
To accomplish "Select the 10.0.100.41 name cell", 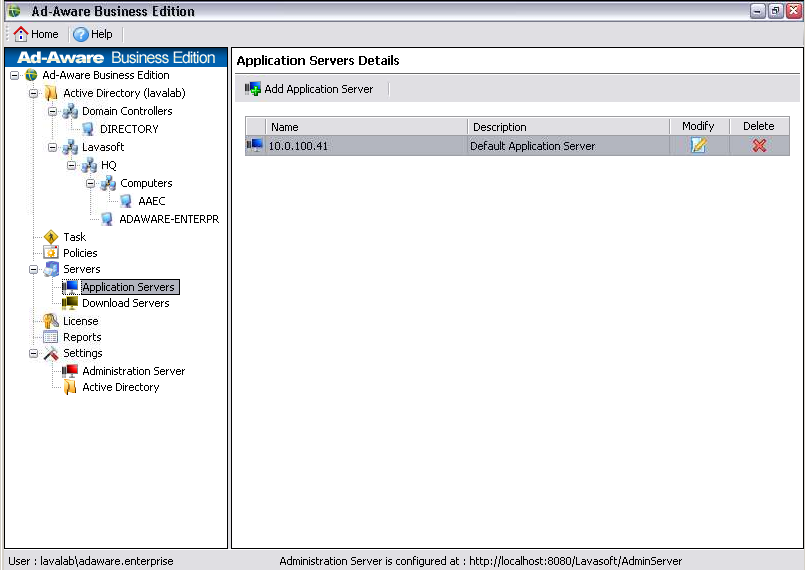I will tap(367, 146).
